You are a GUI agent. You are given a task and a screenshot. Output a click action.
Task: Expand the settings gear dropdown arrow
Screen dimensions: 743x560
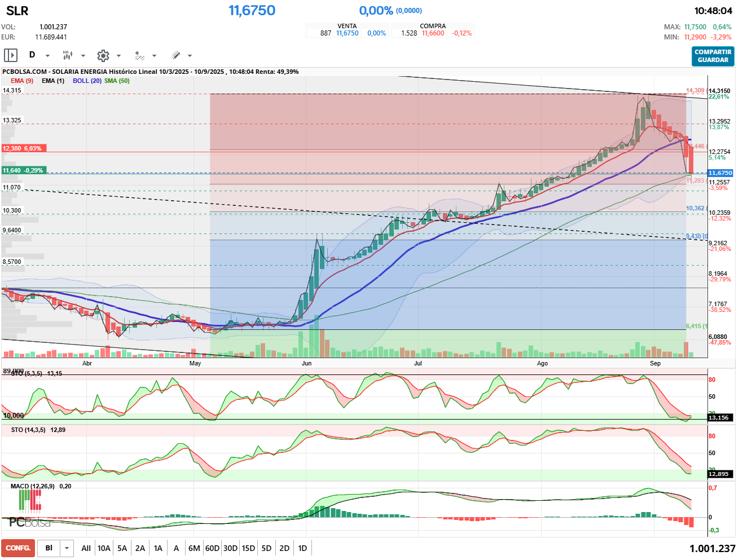pyautogui.click(x=118, y=56)
